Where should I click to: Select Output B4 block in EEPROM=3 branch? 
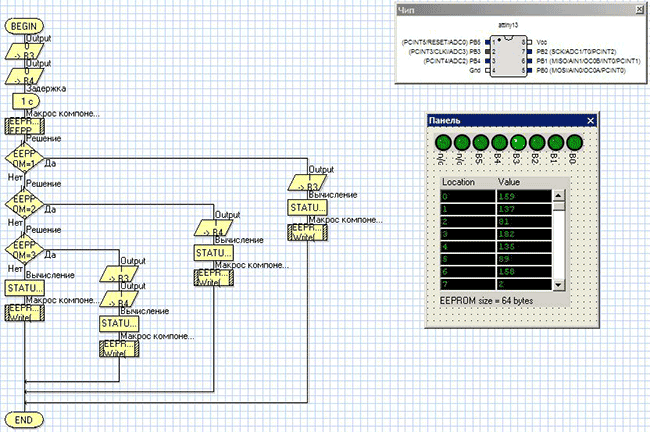[x=119, y=299]
